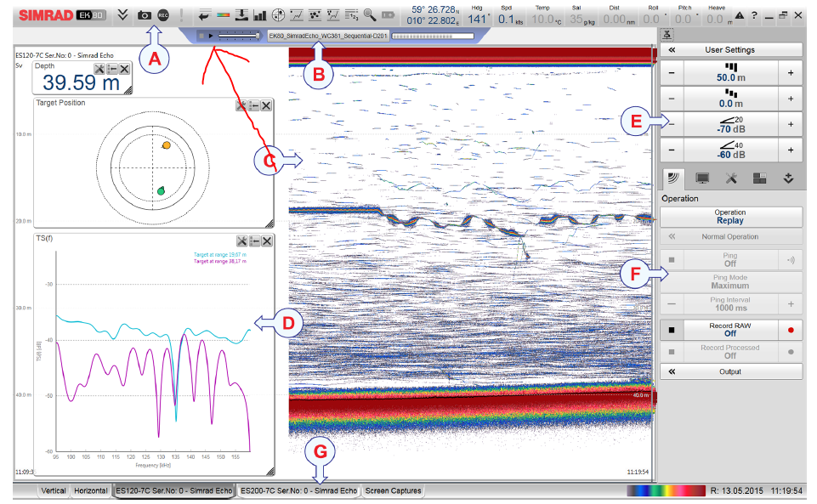Screen dimensions: 817x504
Task: Start replay with the play triangle
Action: pos(211,36)
